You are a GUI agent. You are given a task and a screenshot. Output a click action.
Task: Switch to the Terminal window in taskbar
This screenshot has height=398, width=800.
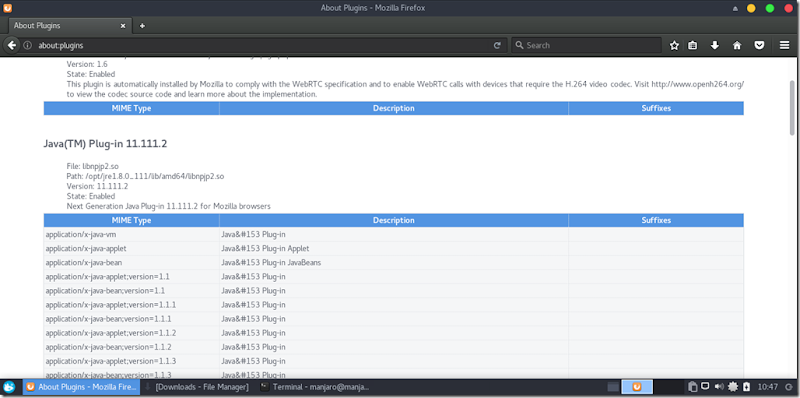pos(314,387)
